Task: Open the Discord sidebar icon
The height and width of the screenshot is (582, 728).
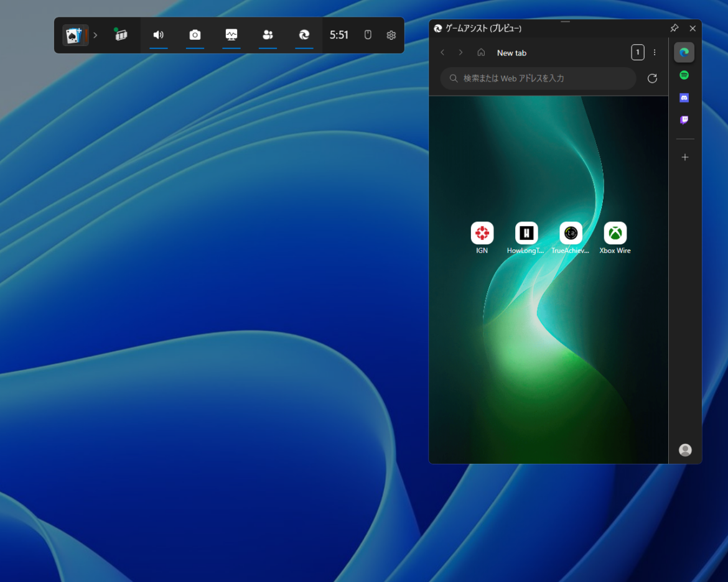Action: click(x=684, y=98)
